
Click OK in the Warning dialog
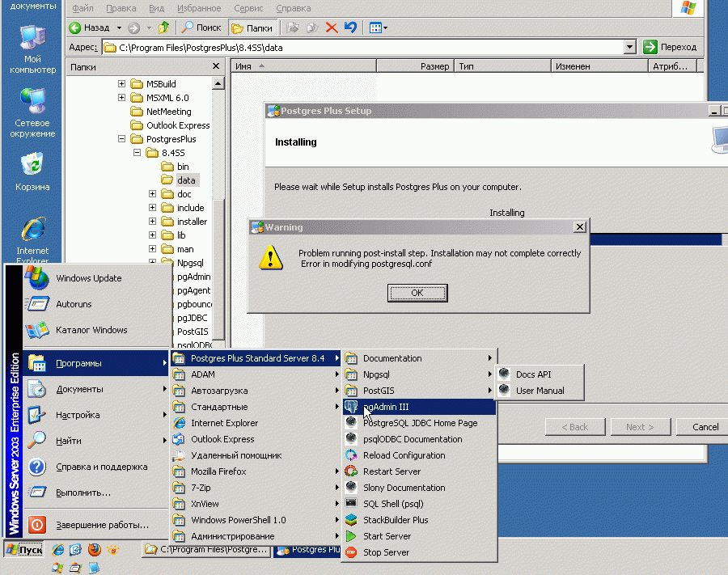(417, 293)
